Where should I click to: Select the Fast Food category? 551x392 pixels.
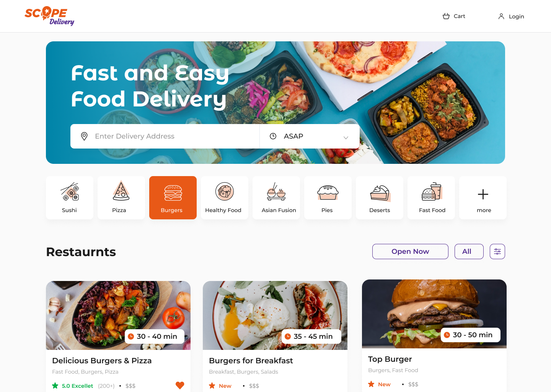(x=431, y=198)
